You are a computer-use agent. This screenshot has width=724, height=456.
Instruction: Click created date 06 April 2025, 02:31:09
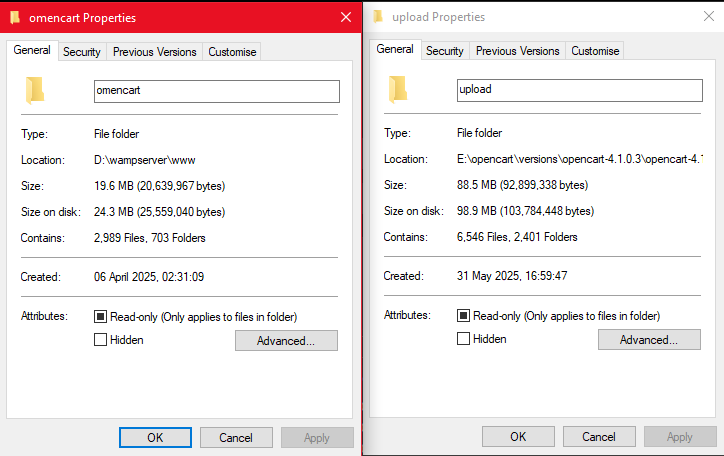pyautogui.click(x=149, y=277)
